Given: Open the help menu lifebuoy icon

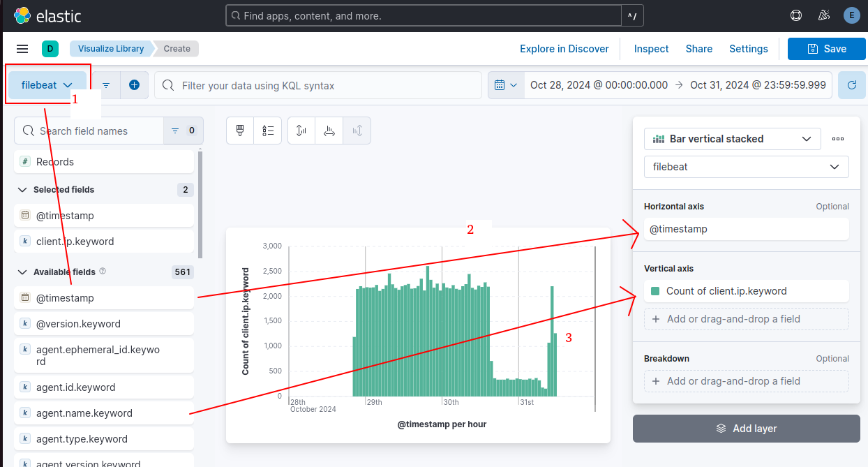Looking at the screenshot, I should [x=796, y=15].
